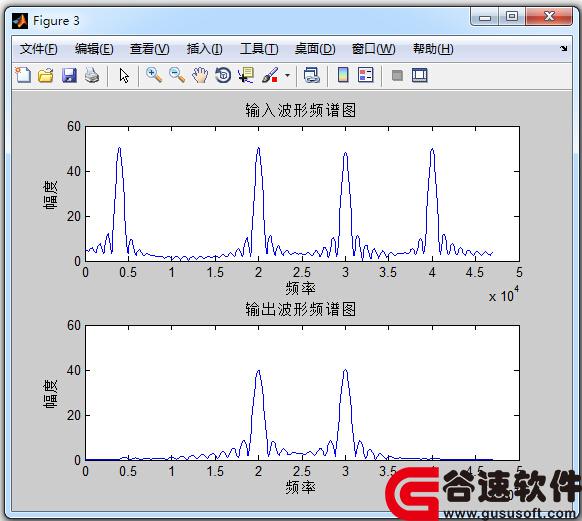The image size is (582, 521).
Task: Activate the Zoom In magnifier
Action: (x=154, y=75)
